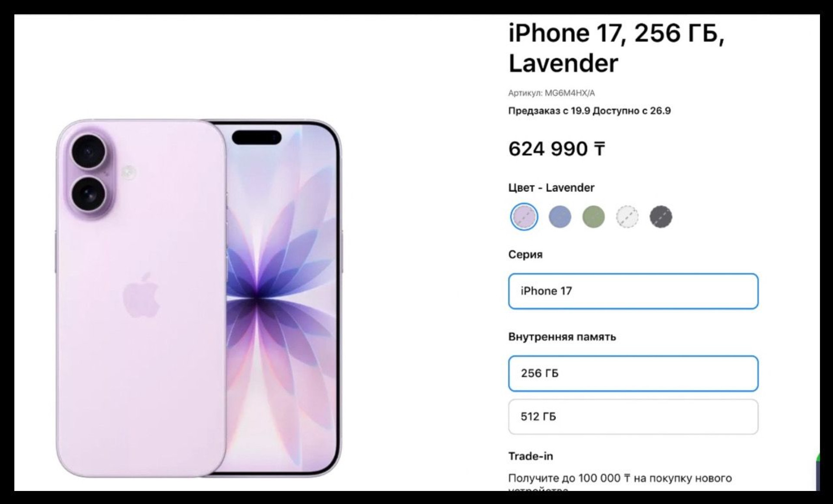Choose the 256 ГБ memory option

pos(633,373)
